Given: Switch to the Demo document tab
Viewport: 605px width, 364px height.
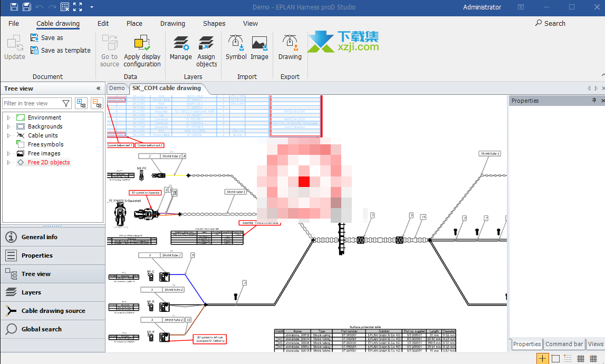Looking at the screenshot, I should 117,88.
